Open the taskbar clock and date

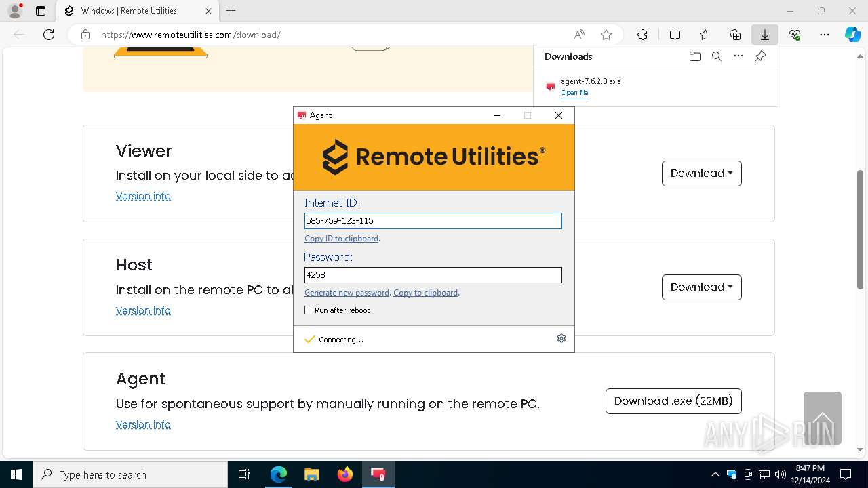(810, 474)
